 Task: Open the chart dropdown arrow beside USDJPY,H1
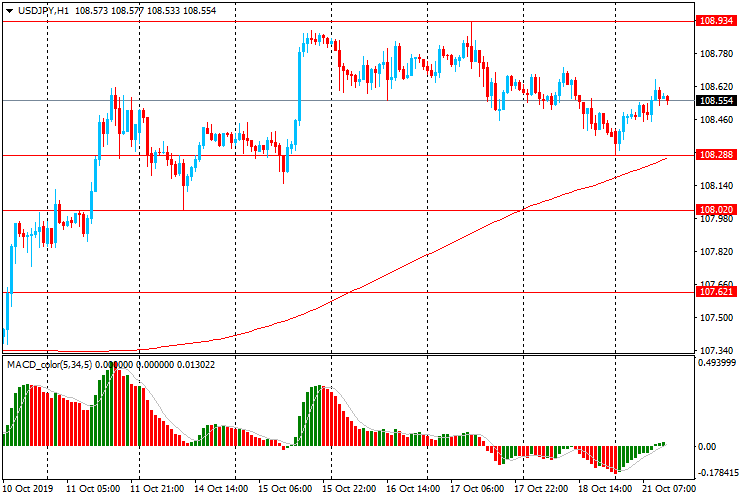point(9,11)
